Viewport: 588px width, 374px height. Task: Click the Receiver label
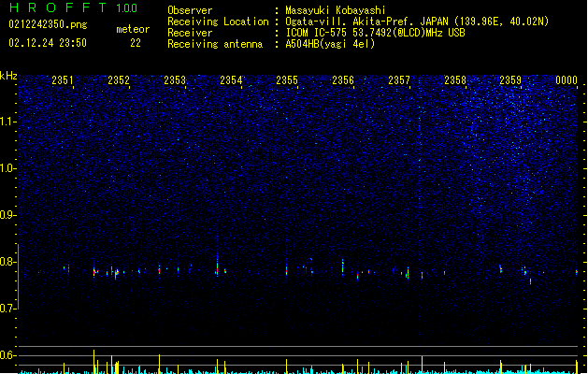point(190,33)
